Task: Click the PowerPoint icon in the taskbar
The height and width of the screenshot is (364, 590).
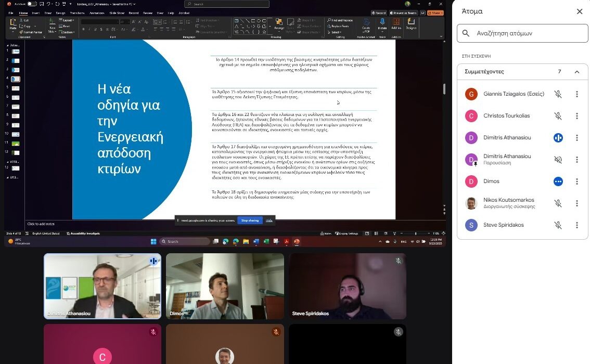Action: tap(297, 241)
